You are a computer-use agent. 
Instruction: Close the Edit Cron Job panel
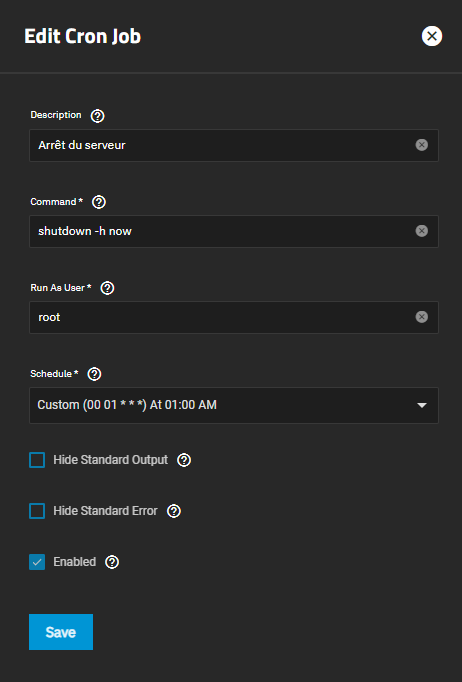tap(432, 36)
